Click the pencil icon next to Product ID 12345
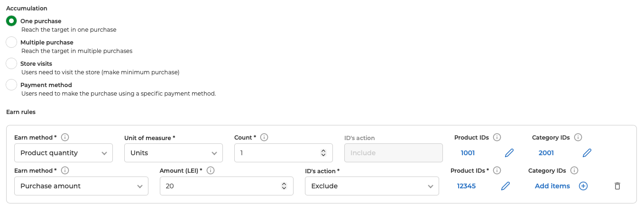644x212 pixels. point(506,186)
